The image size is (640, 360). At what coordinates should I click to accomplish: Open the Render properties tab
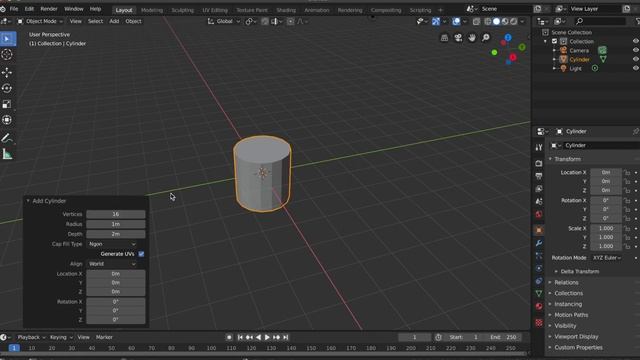(539, 163)
